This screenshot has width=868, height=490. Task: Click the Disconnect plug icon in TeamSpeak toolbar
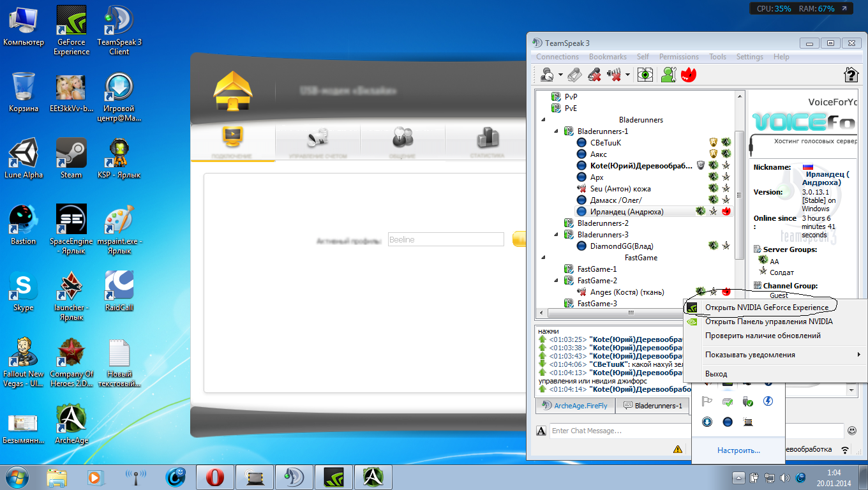574,75
